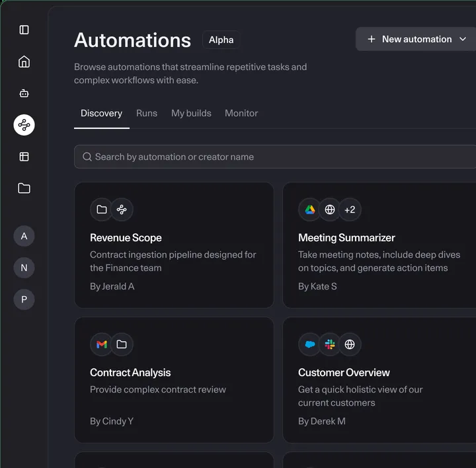Open the My builds tab
Viewport: 476px width, 468px height.
pyautogui.click(x=191, y=113)
